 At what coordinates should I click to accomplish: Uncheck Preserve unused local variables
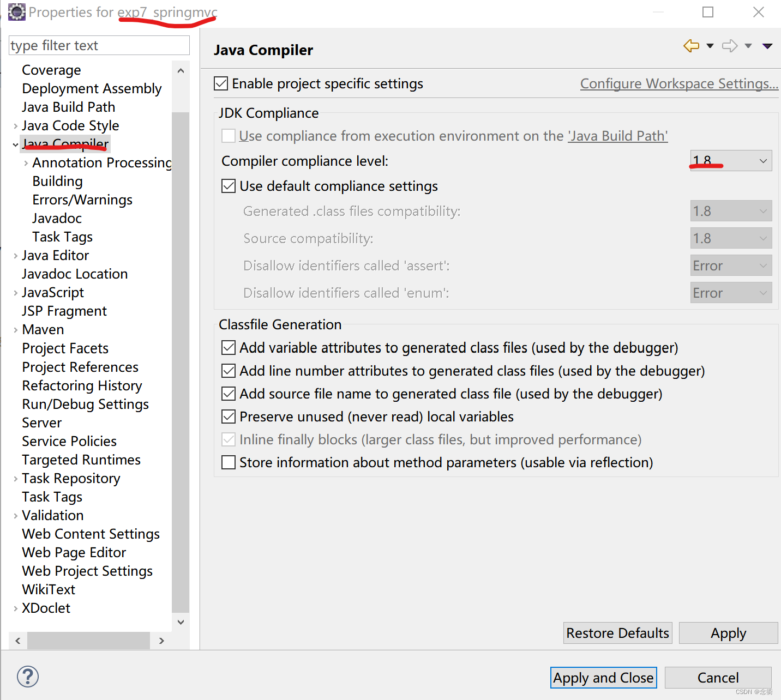coord(228,417)
